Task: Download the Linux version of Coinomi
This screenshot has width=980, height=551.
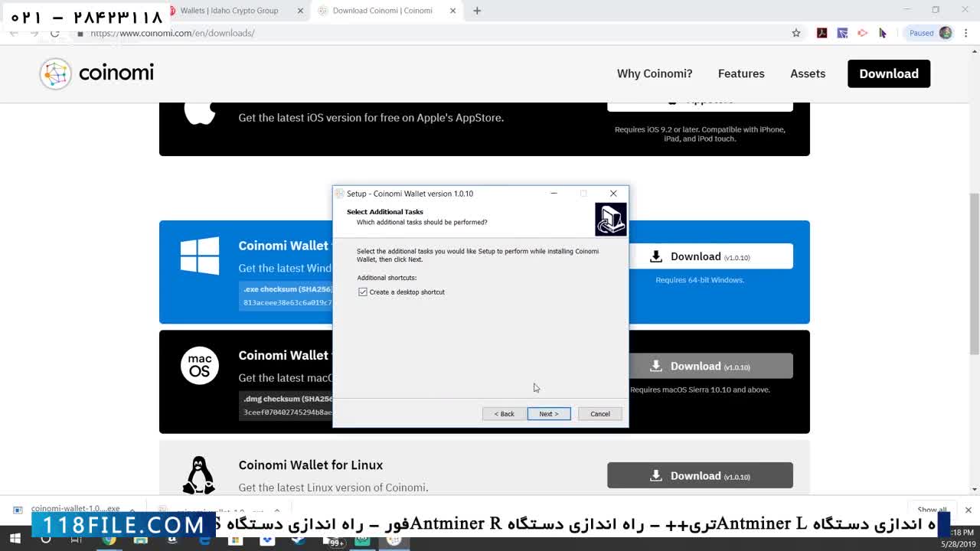Action: click(x=700, y=476)
